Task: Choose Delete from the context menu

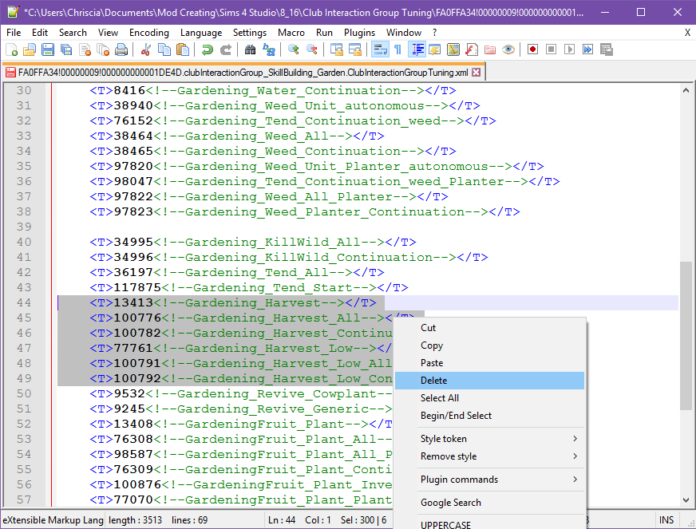Action: coord(434,381)
